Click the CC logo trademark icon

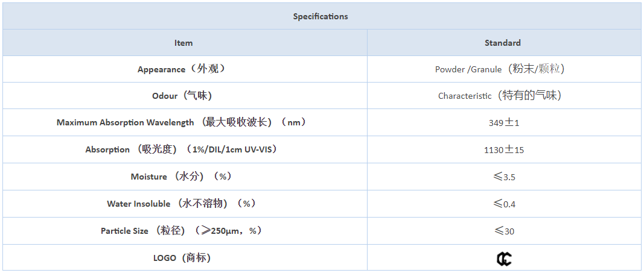[x=504, y=259]
